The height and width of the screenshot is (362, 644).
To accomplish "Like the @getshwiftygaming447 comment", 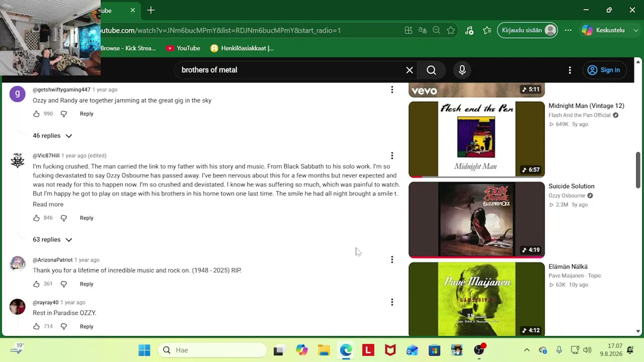I will 36,114.
